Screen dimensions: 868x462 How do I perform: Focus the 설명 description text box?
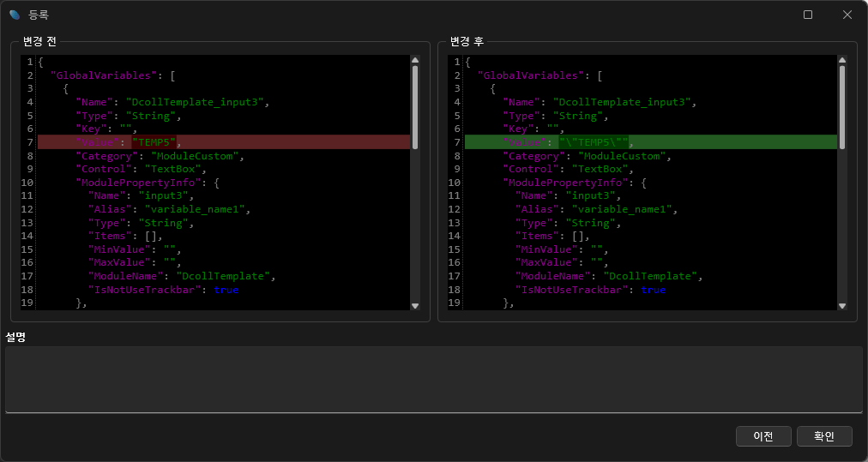(x=433, y=379)
